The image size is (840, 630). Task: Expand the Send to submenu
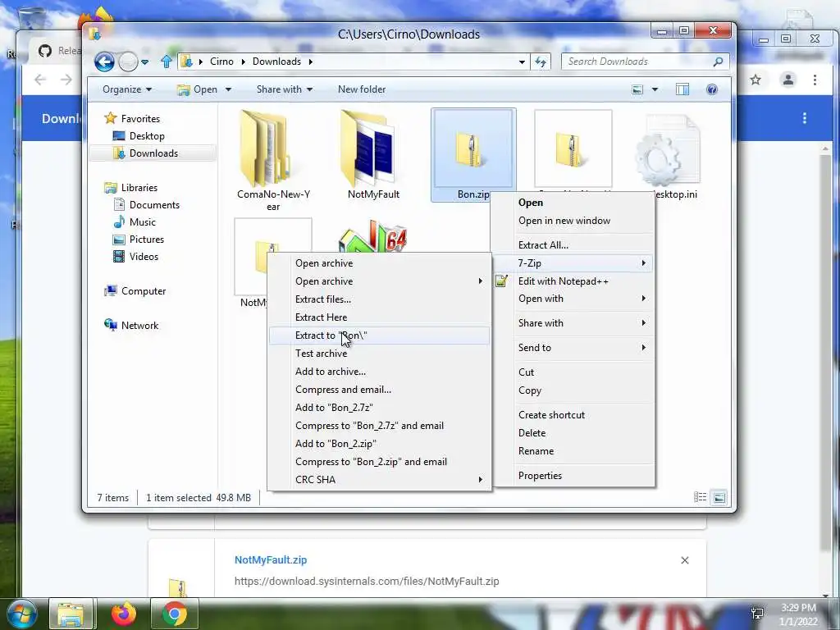pyautogui.click(x=573, y=348)
